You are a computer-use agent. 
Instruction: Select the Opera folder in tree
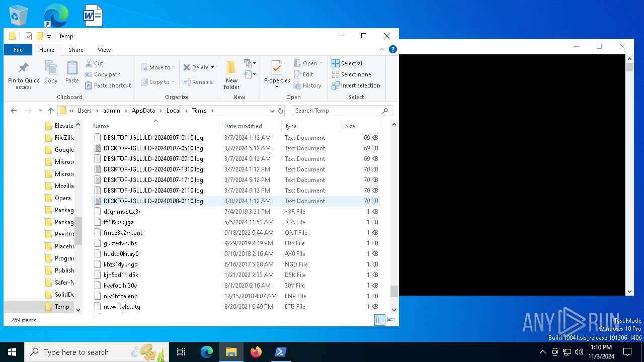(59, 198)
